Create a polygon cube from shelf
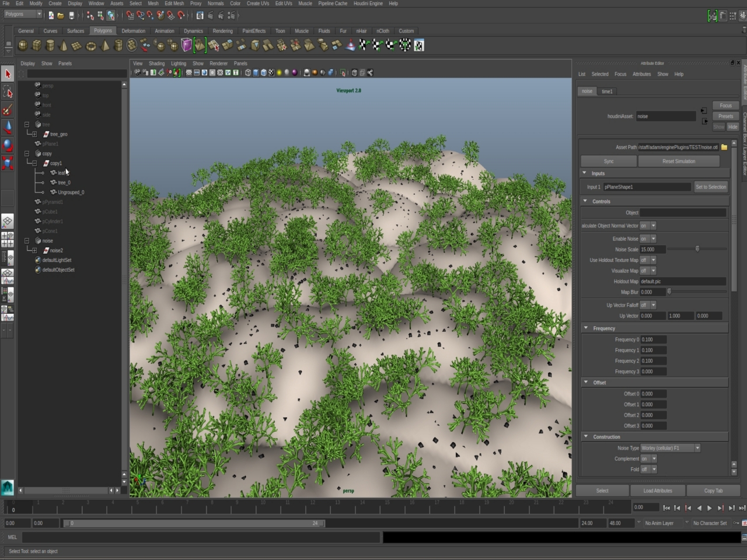 coord(36,45)
